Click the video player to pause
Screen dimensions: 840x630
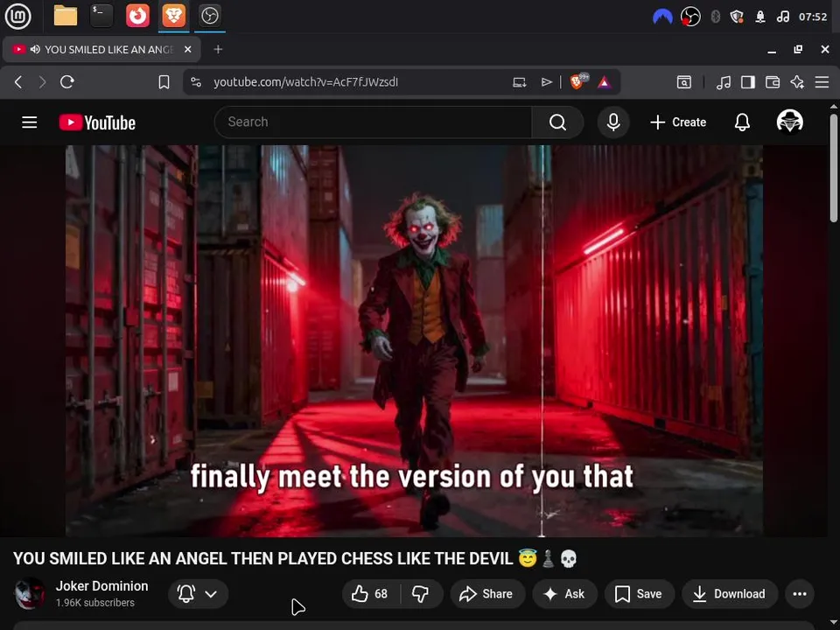pos(414,340)
